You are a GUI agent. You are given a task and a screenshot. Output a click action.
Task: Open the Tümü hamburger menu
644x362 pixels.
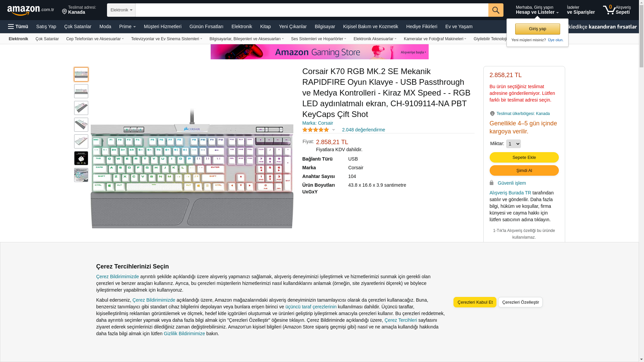point(18,26)
